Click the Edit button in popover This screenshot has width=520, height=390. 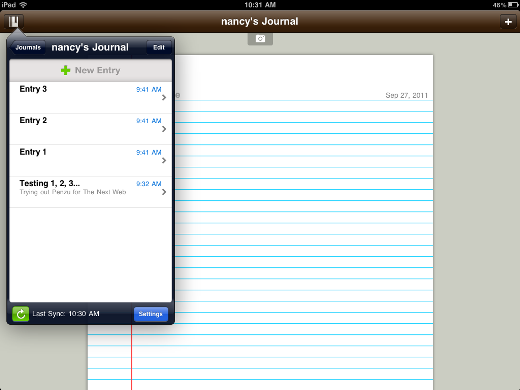tap(159, 47)
